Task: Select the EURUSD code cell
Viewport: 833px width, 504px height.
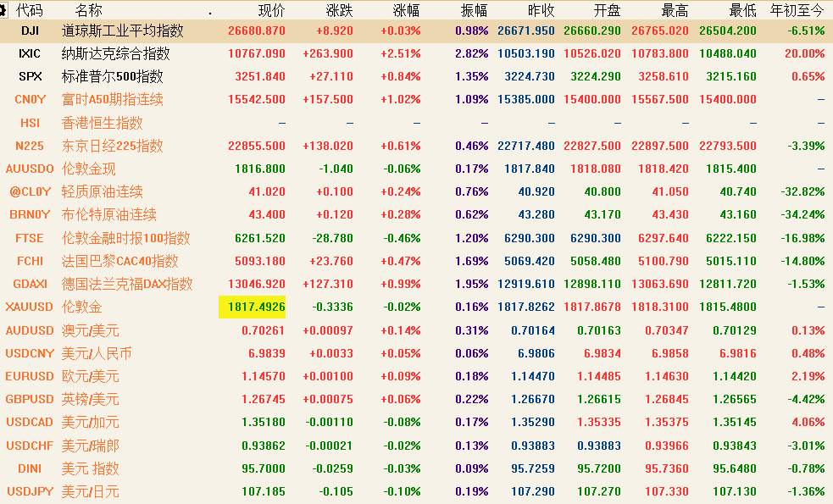Action: (30, 376)
